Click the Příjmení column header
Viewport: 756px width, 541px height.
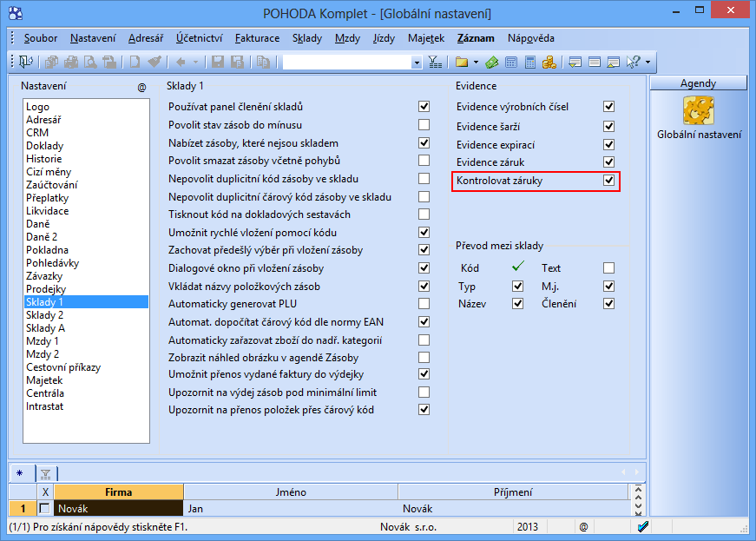(513, 492)
